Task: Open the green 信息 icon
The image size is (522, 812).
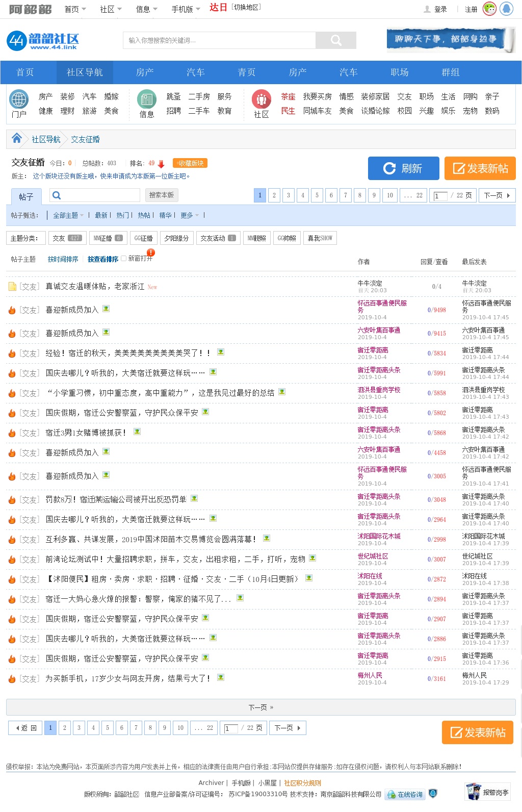Action: [147, 98]
